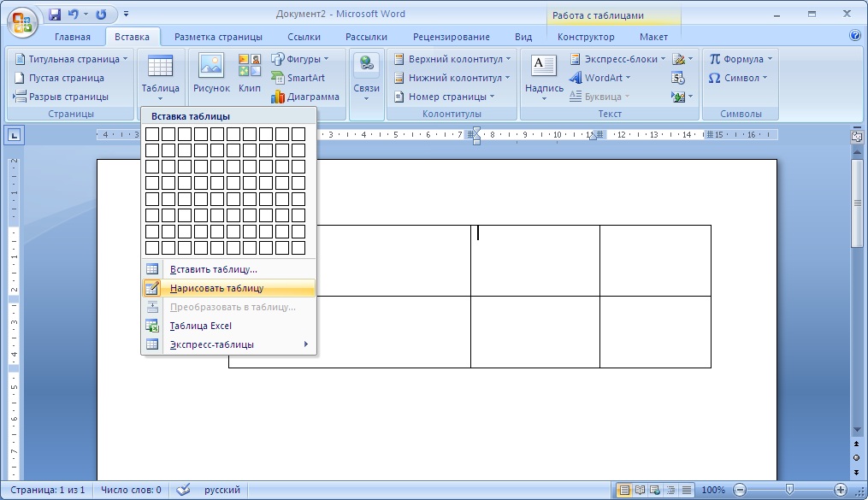This screenshot has height=500, width=868.
Task: Expand the WordArt gallery
Action: tap(600, 78)
